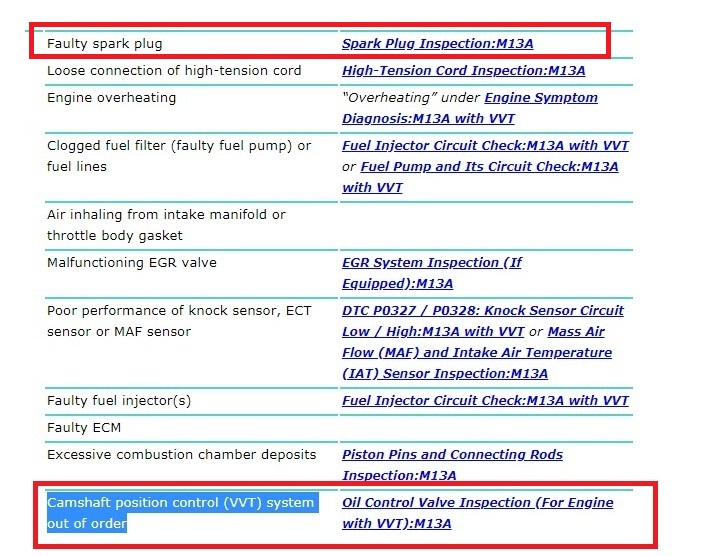Click the 'Engine overheating' cell text

tap(111, 98)
